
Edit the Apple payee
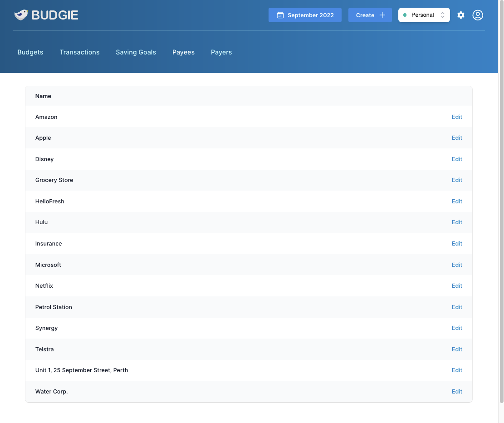click(x=457, y=138)
